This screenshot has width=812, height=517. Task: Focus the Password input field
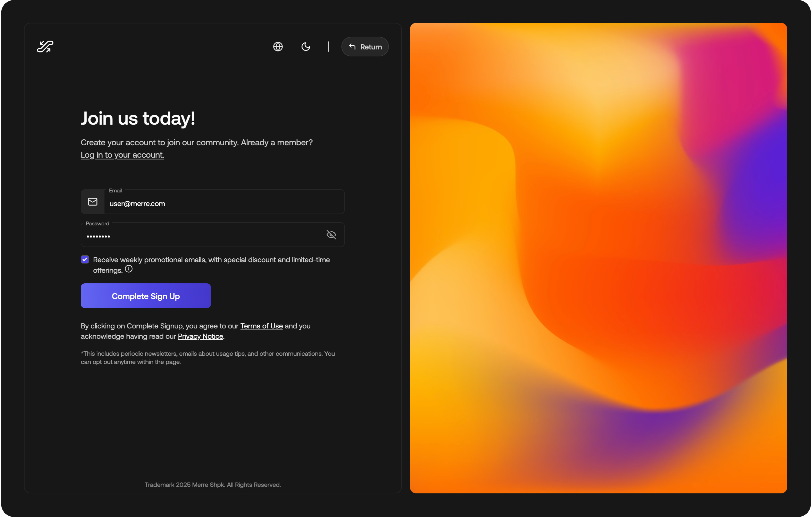[202, 236]
